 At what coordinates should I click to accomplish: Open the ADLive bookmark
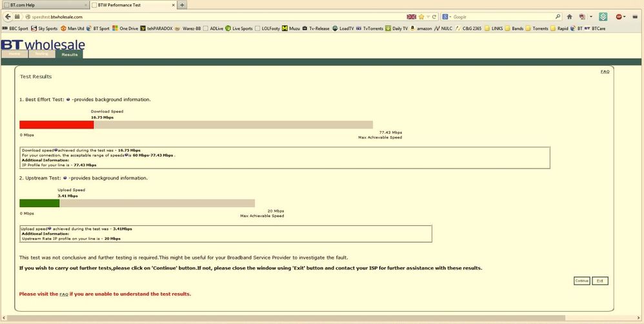point(213,28)
